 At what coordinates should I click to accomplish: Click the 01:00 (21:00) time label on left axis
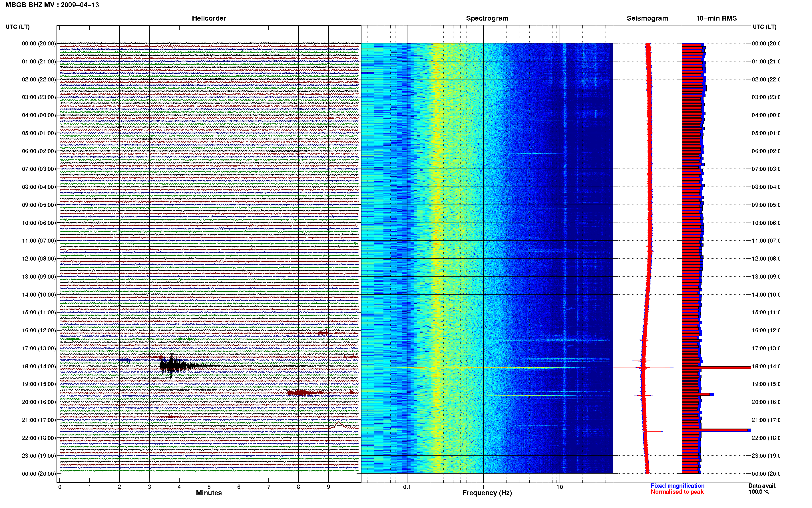coord(39,61)
